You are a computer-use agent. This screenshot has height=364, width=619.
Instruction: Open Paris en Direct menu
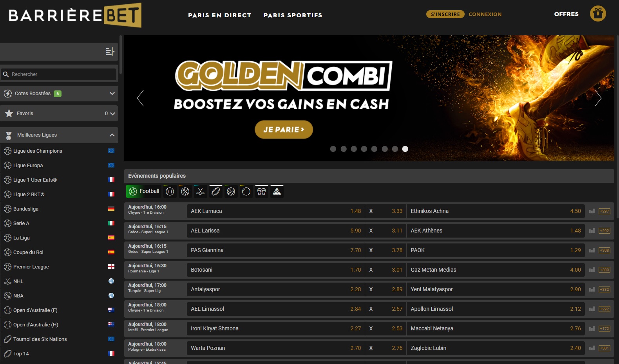(220, 15)
